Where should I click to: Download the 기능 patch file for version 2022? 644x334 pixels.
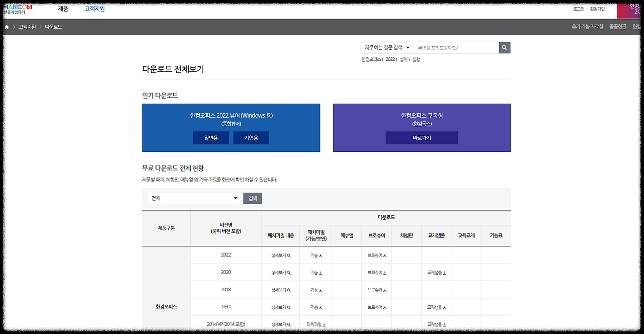[315, 255]
